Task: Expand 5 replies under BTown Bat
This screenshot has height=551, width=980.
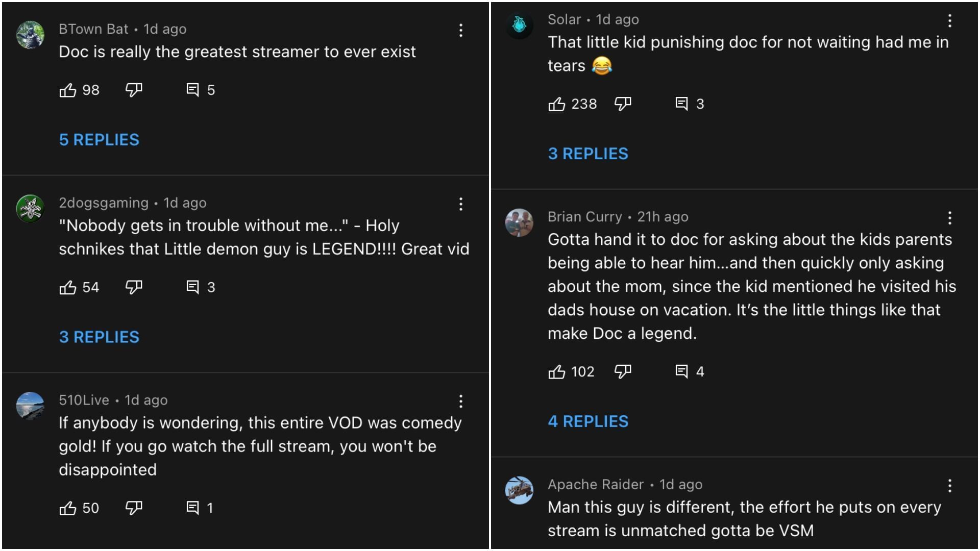Action: click(99, 140)
